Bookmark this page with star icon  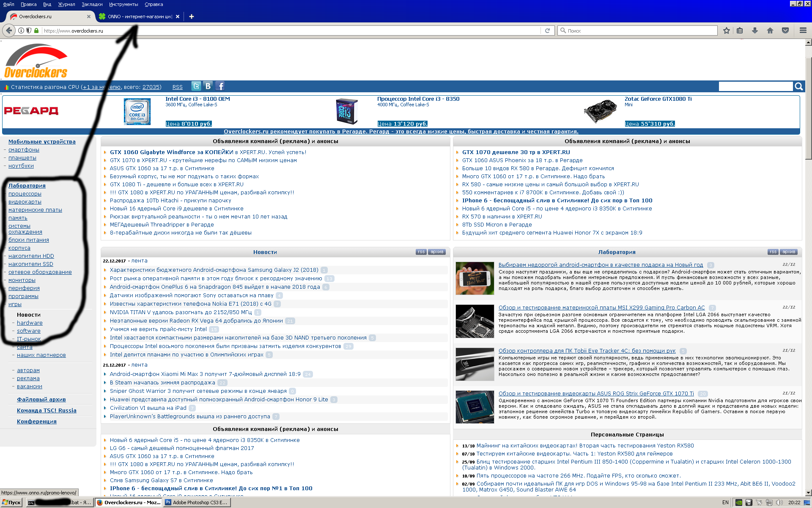click(x=727, y=30)
